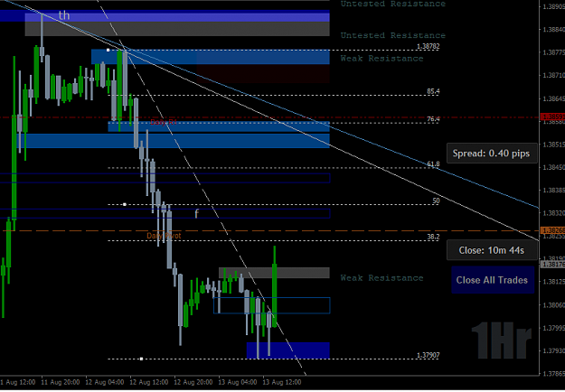
Task: Select the blue outlined rectangle near 1.3806
Action: pyautogui.click(x=272, y=305)
